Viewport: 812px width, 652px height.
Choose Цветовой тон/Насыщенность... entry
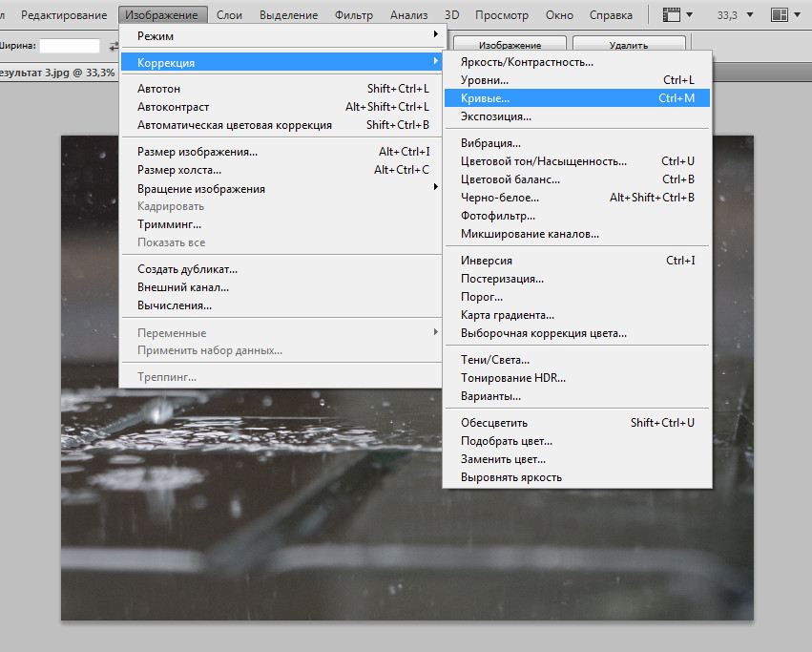pyautogui.click(x=577, y=161)
